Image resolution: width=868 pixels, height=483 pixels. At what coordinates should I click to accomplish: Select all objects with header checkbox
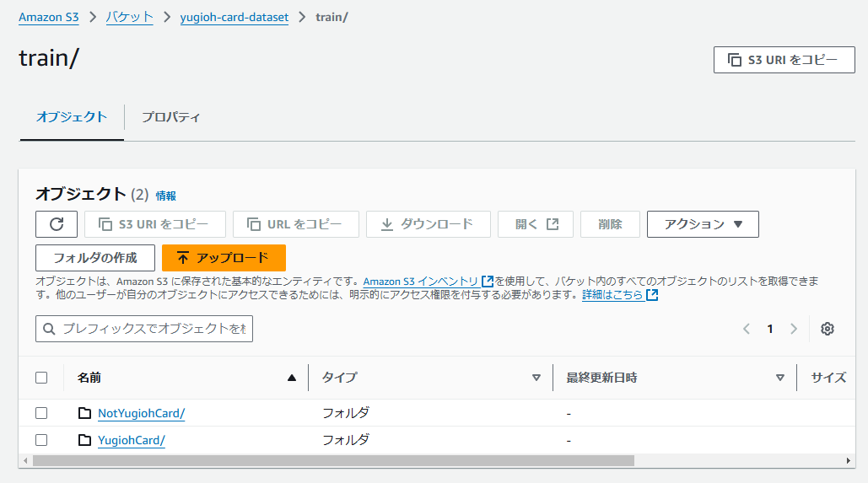point(41,378)
